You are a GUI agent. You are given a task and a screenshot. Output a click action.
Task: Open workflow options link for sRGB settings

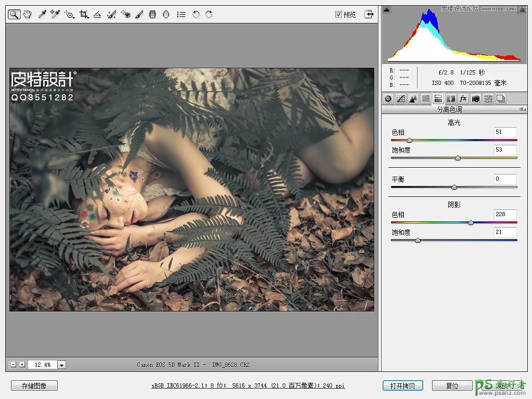click(248, 386)
